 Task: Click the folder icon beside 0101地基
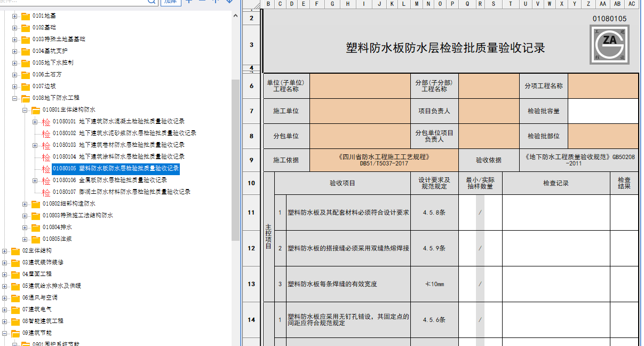(26, 16)
